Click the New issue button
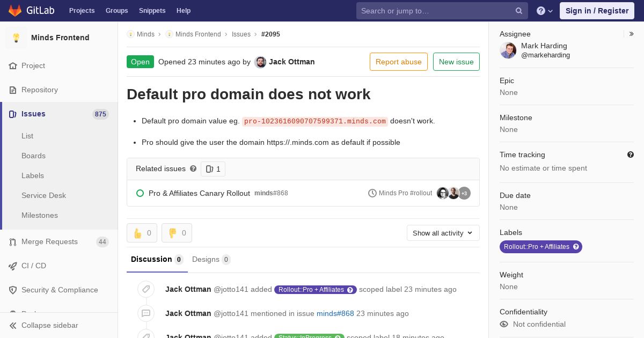Screen dimensions: 644x338 click(x=456, y=62)
